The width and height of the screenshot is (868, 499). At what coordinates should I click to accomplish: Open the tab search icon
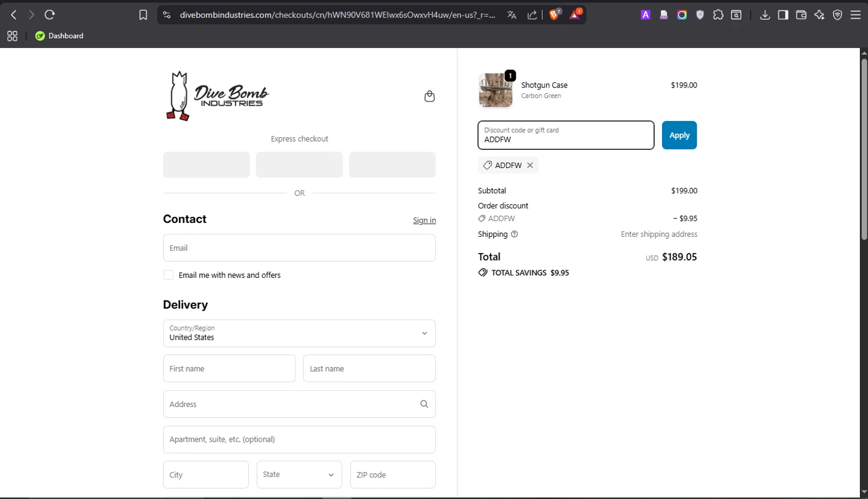(736, 15)
